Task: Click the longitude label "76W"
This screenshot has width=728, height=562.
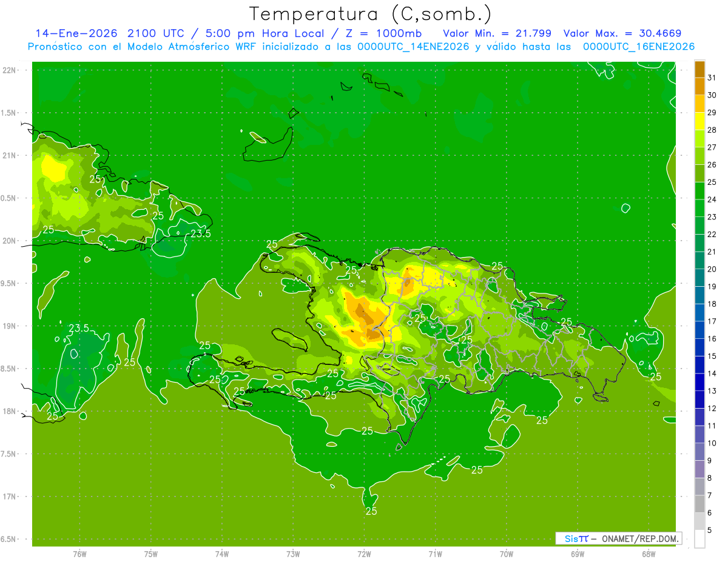Action: (79, 554)
